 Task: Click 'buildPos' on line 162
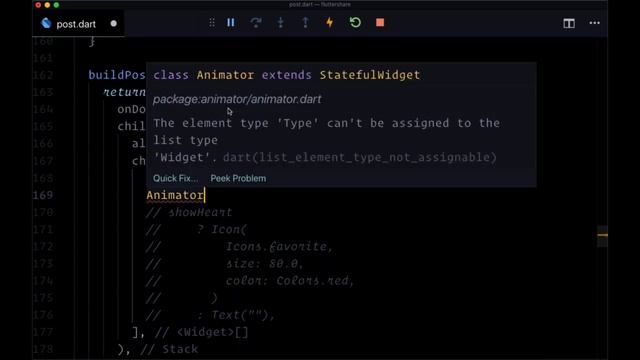click(x=117, y=75)
